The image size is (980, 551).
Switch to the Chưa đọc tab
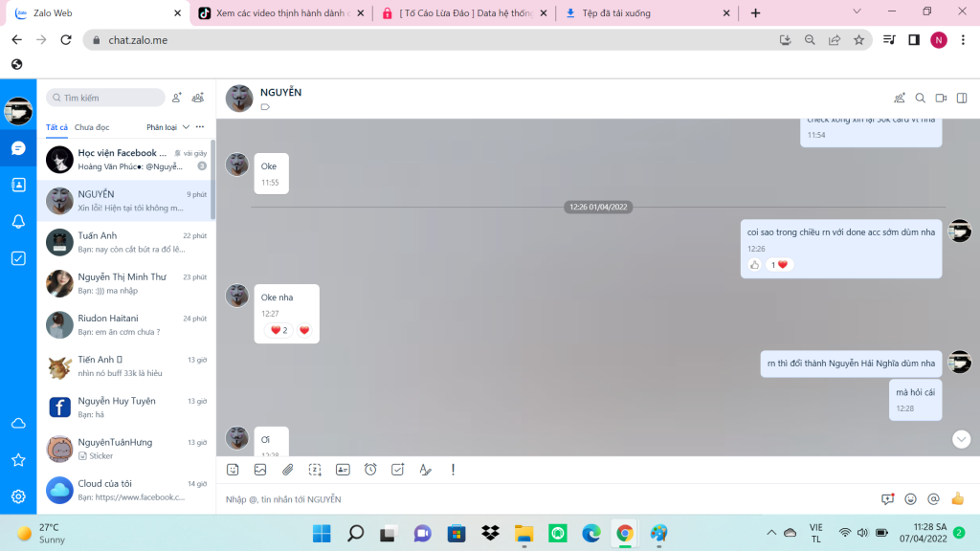coord(92,127)
